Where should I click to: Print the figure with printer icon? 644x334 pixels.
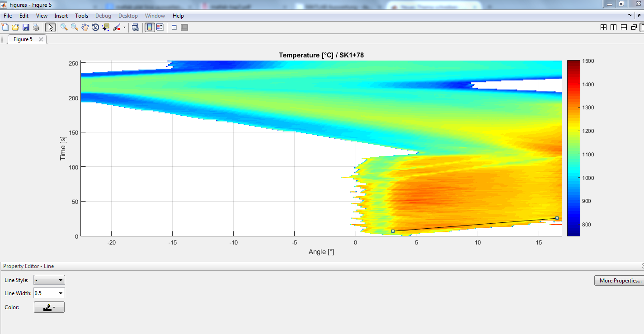pyautogui.click(x=36, y=28)
